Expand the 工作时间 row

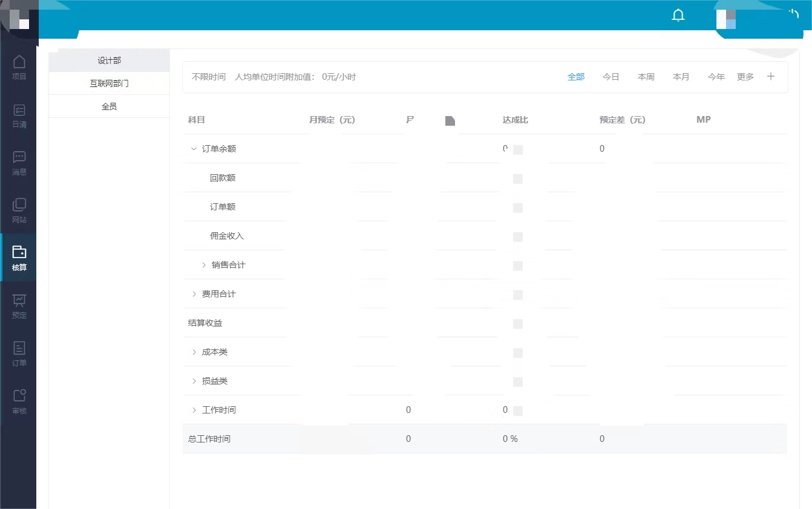(x=194, y=410)
